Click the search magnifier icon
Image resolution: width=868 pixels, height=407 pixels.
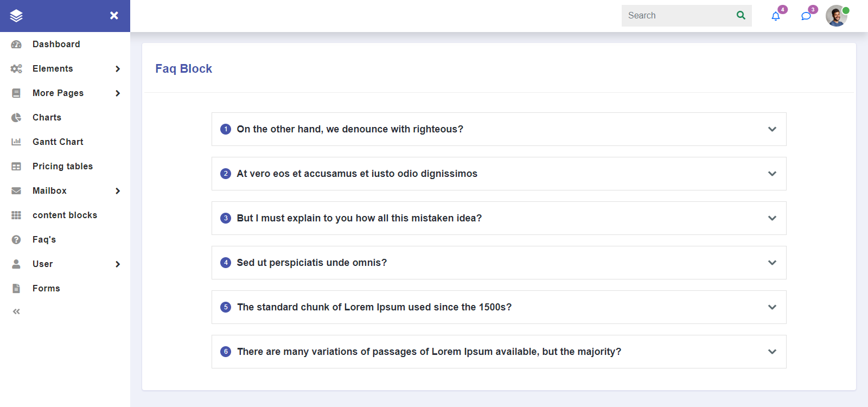741,15
